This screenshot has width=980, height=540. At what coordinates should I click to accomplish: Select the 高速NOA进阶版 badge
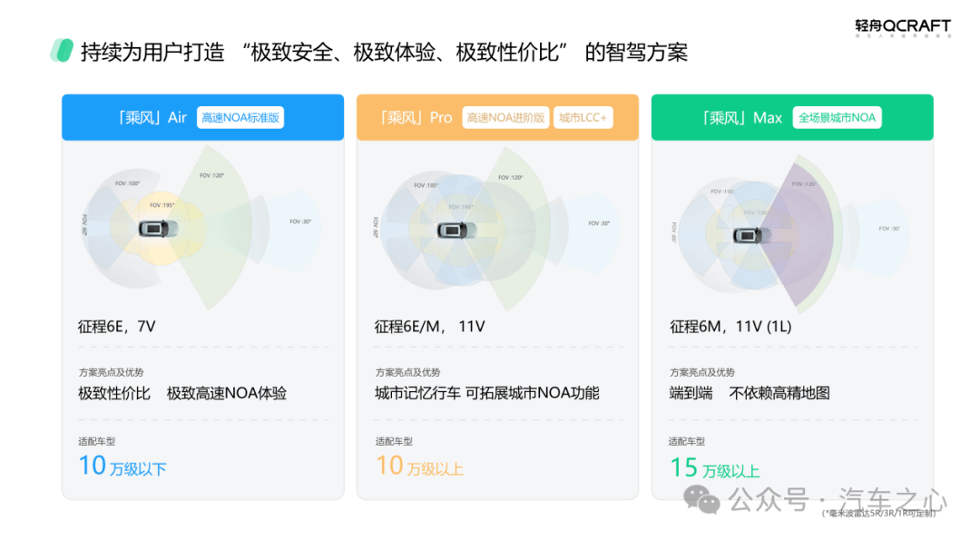[x=505, y=117]
